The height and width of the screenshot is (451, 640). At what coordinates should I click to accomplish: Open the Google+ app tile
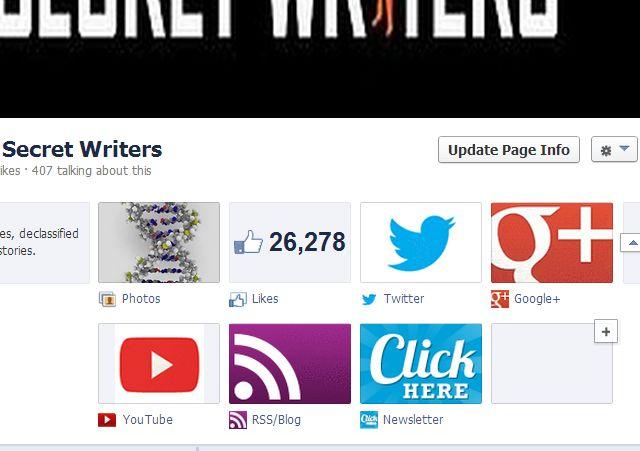(x=552, y=242)
